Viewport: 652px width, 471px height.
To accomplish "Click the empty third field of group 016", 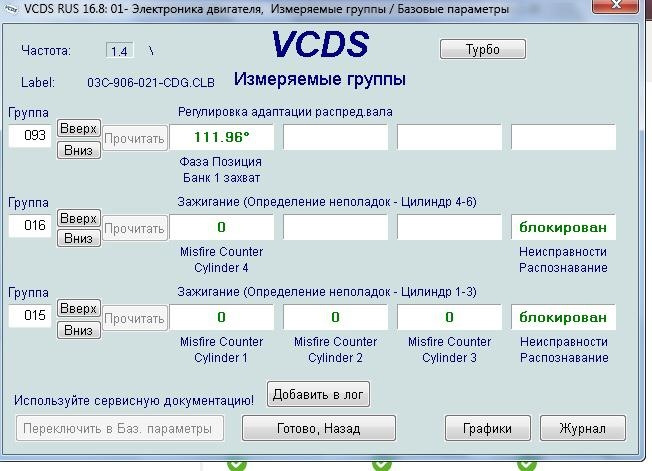I will [x=449, y=227].
